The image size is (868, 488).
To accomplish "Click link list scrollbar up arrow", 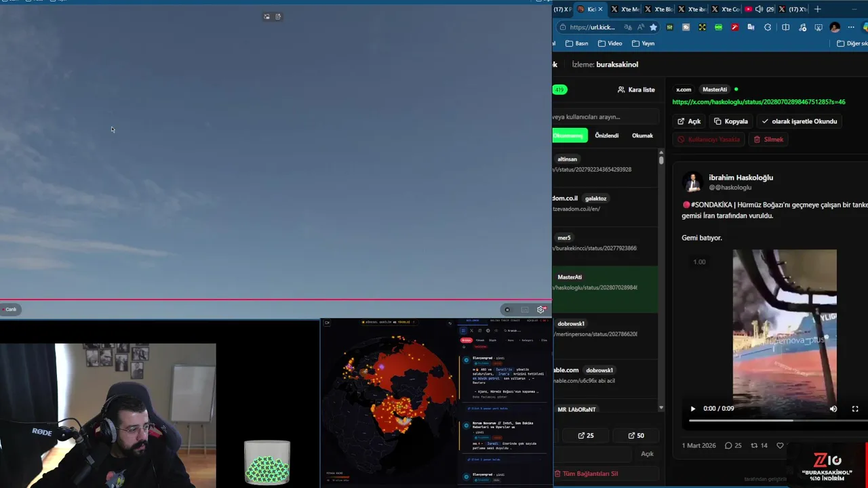I will click(661, 153).
